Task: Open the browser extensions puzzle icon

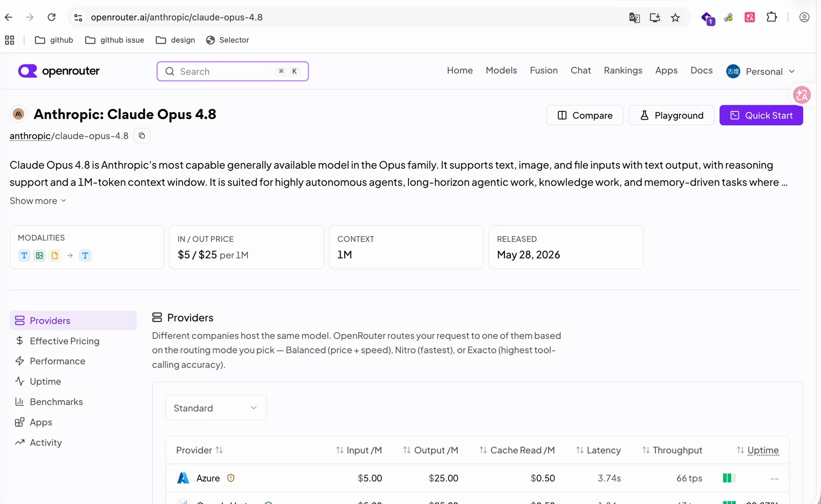Action: pos(772,17)
